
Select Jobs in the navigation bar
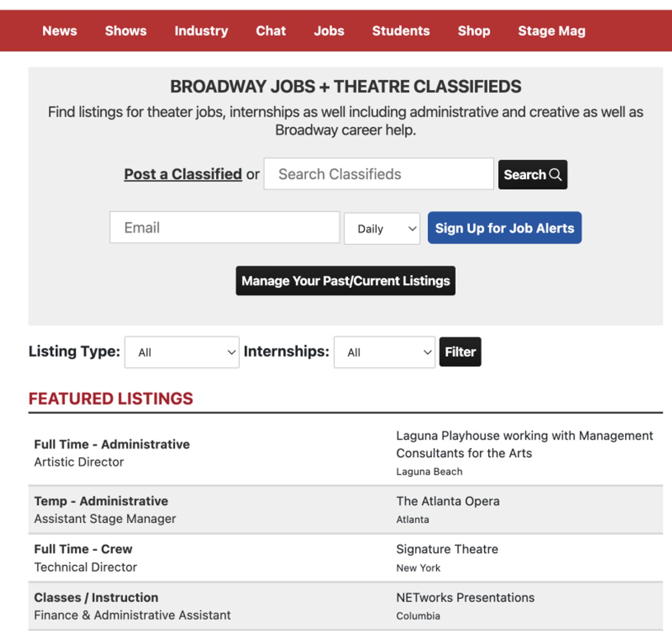(x=329, y=31)
